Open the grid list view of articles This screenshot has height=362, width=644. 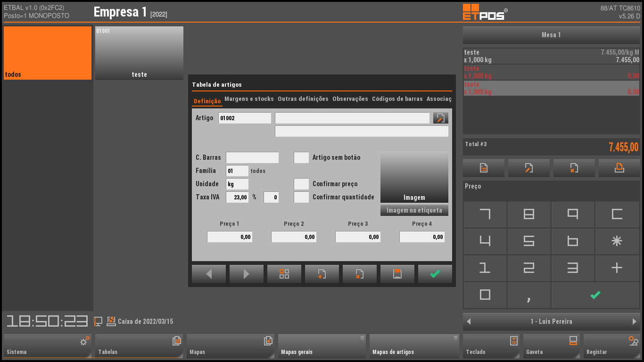[x=284, y=274]
